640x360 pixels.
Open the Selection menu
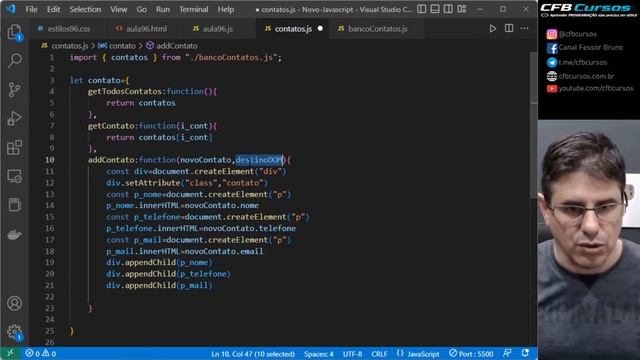coord(85,9)
